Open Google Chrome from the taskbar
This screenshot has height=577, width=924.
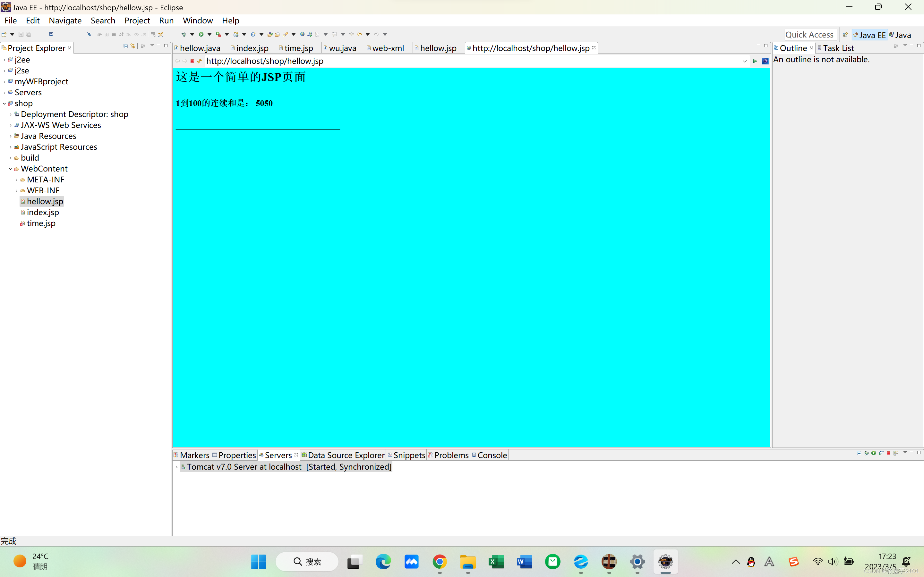(x=440, y=561)
